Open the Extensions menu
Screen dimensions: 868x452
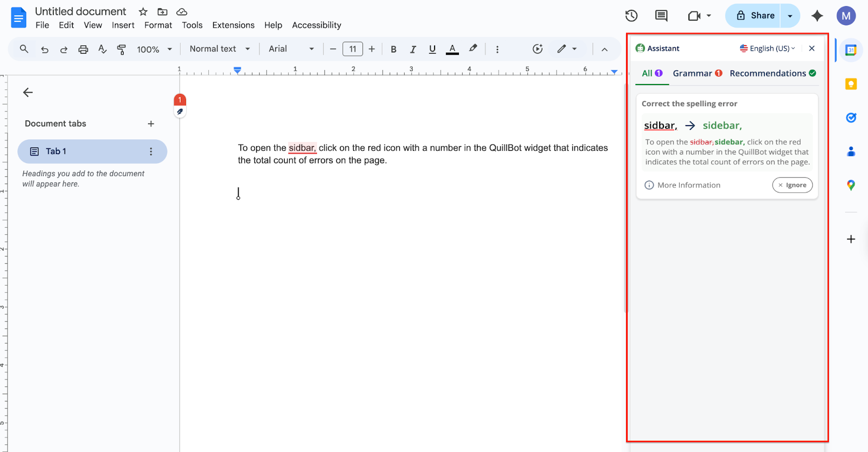coord(233,25)
